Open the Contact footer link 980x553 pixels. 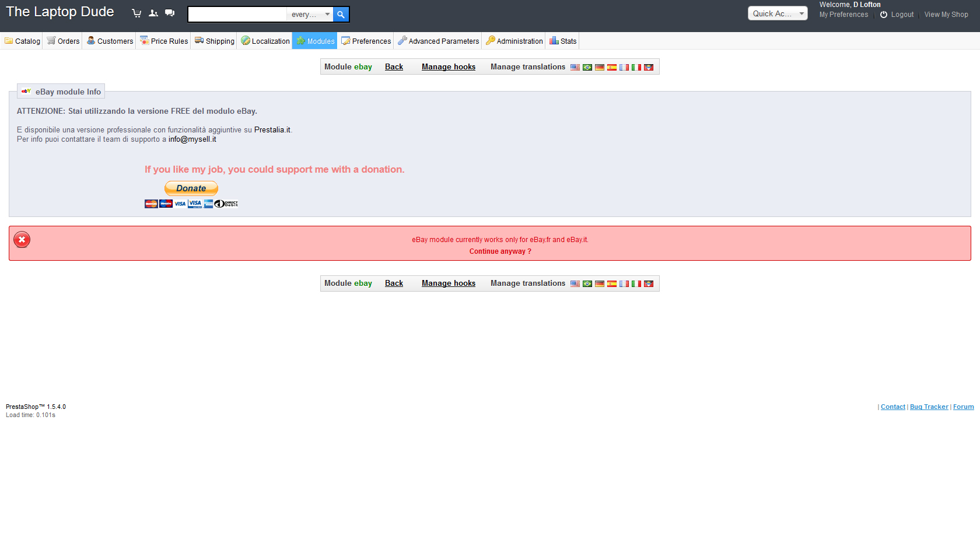[x=893, y=407]
